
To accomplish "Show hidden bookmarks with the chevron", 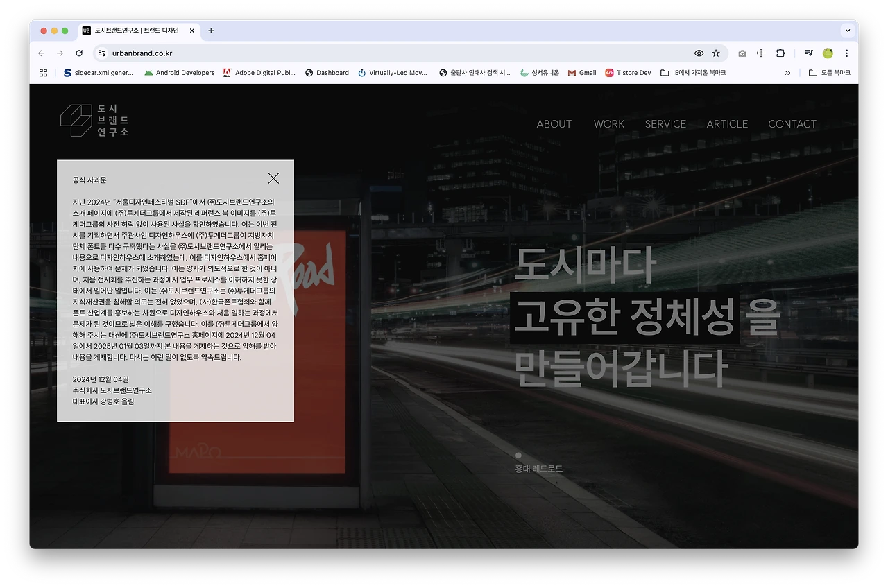I will (x=787, y=73).
